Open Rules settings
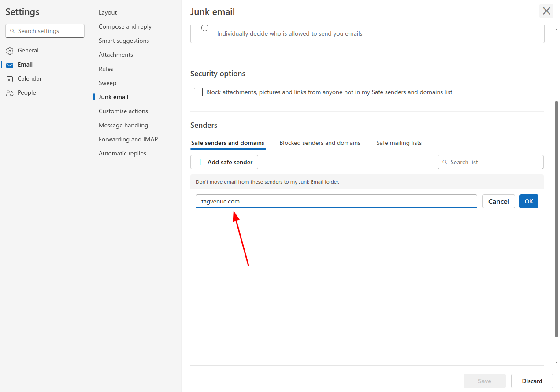Screen dimensions: 560x392 (106, 69)
